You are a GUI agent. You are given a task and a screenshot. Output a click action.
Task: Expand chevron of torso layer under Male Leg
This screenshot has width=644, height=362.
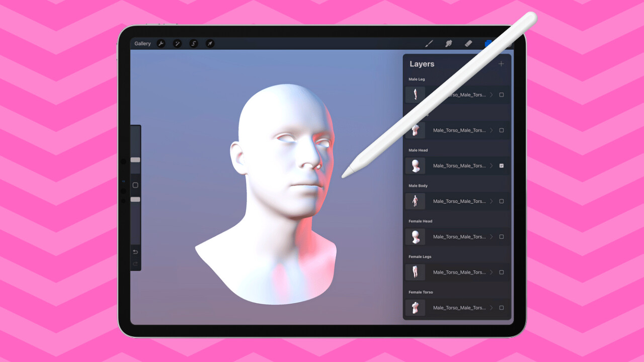[x=492, y=130]
